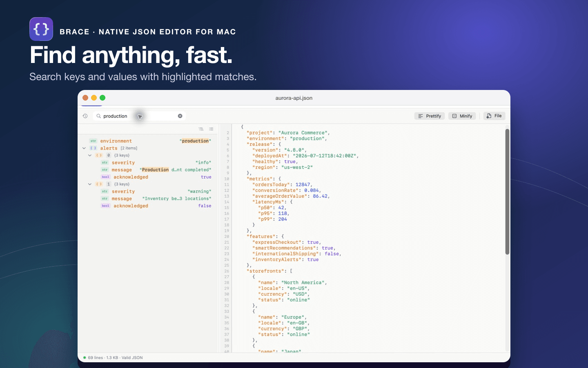This screenshot has width=588, height=368.
Task: Click the aurora-api.json window title
Action: tap(294, 98)
